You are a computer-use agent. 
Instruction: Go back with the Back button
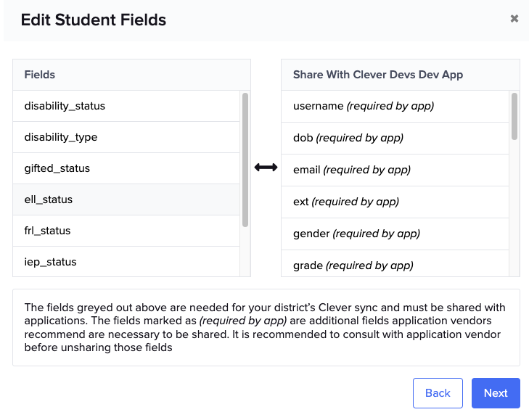click(x=438, y=393)
